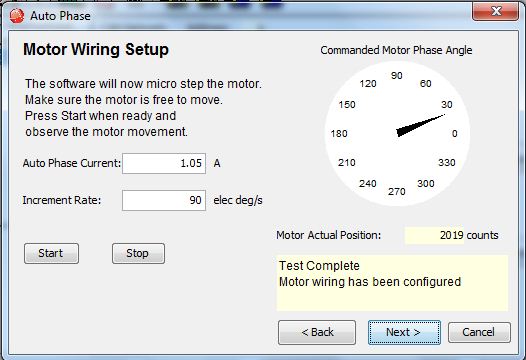This screenshot has width=526, height=360.
Task: Click the 270 mark on the phase dial
Action: (x=397, y=192)
